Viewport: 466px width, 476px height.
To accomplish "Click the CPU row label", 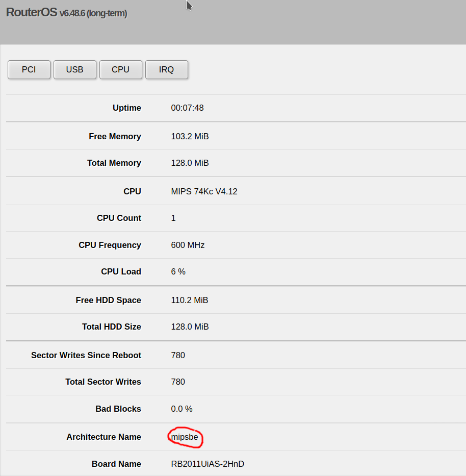I will point(132,191).
